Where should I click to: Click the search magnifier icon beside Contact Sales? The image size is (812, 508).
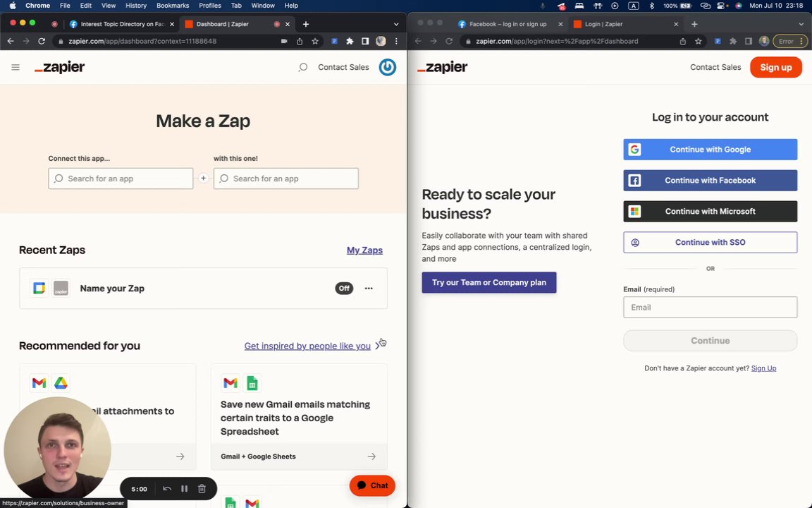point(303,68)
